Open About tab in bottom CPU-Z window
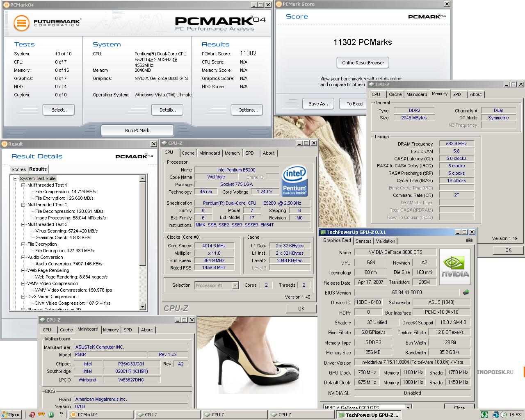Image resolution: width=525 pixels, height=420 pixels. click(147, 330)
